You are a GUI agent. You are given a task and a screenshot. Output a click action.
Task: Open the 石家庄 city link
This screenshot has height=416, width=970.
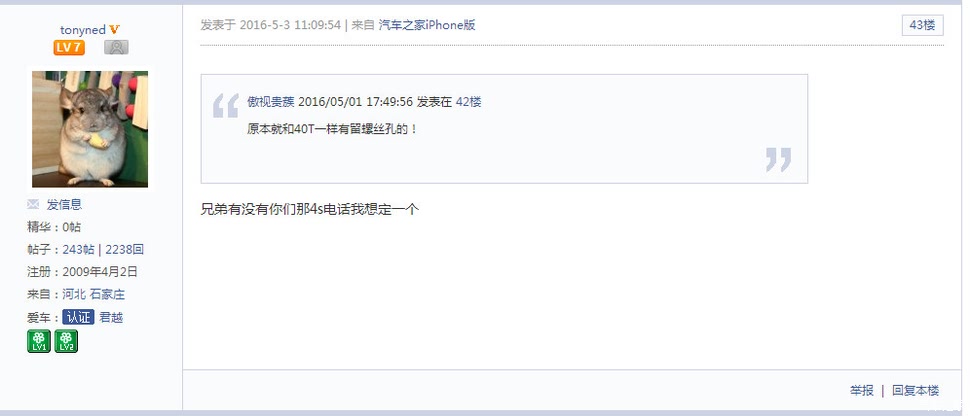point(108,295)
